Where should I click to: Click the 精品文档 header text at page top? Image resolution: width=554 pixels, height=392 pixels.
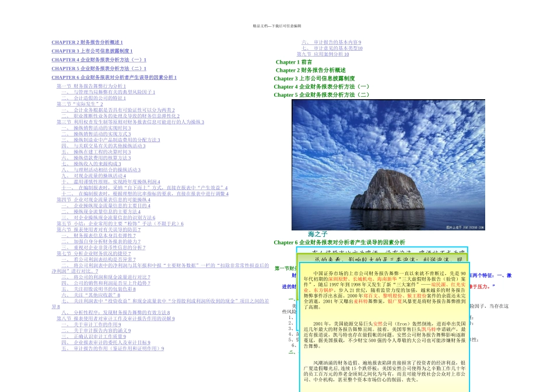[277, 26]
